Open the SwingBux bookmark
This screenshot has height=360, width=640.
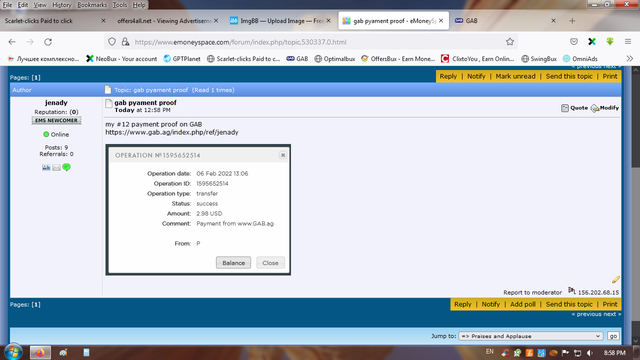tap(539, 59)
